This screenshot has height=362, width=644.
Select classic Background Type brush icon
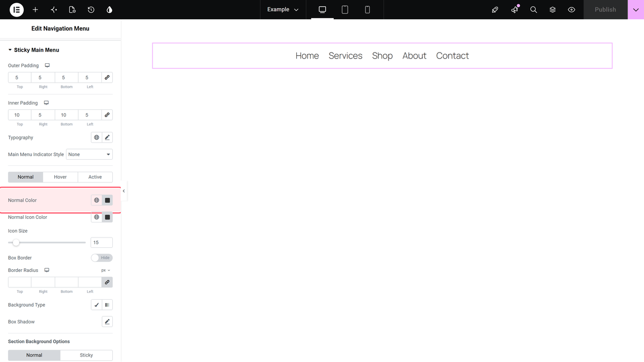pos(97,305)
